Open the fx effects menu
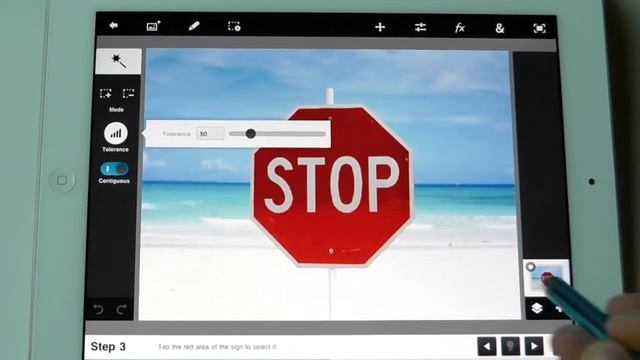 click(x=460, y=28)
